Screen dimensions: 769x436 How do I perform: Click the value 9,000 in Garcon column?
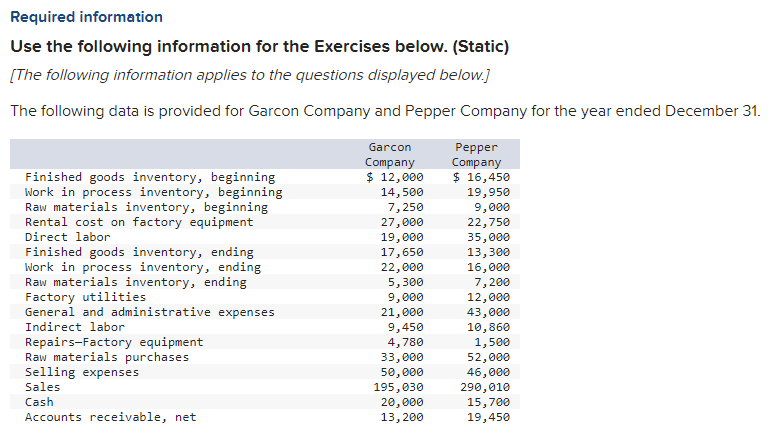point(406,297)
